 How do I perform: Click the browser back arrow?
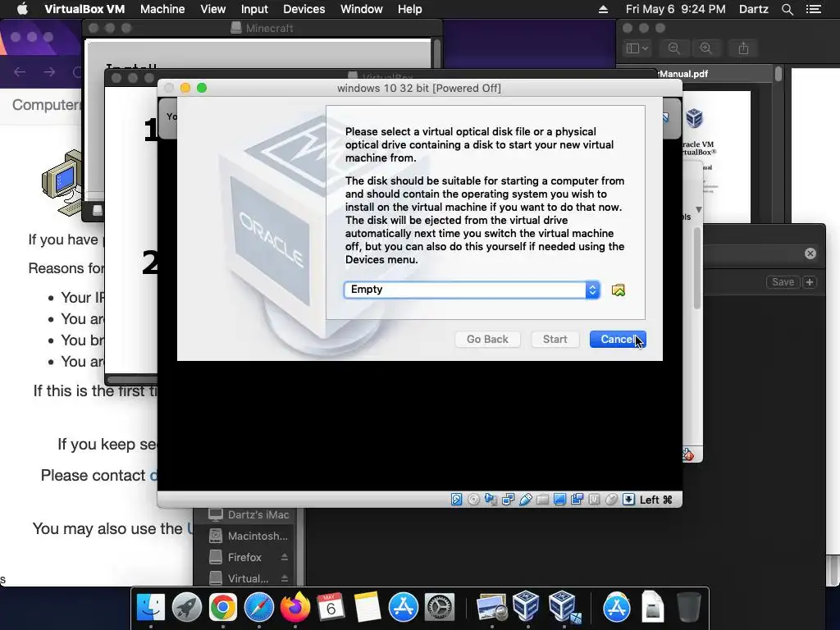click(x=20, y=72)
